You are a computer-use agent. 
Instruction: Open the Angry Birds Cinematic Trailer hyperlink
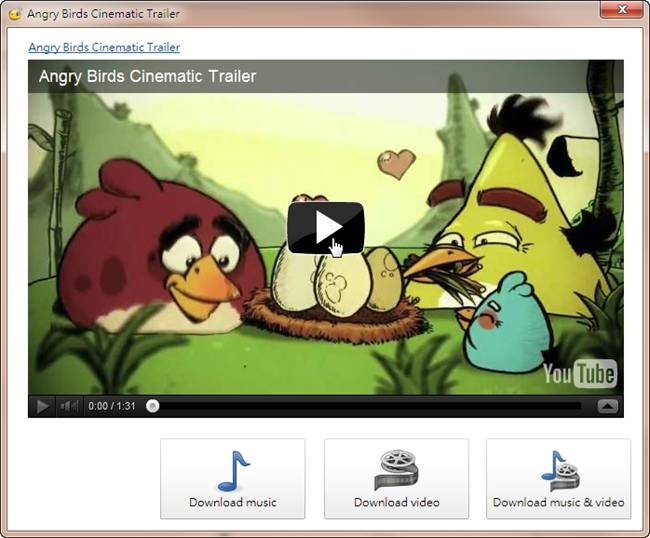(x=104, y=47)
